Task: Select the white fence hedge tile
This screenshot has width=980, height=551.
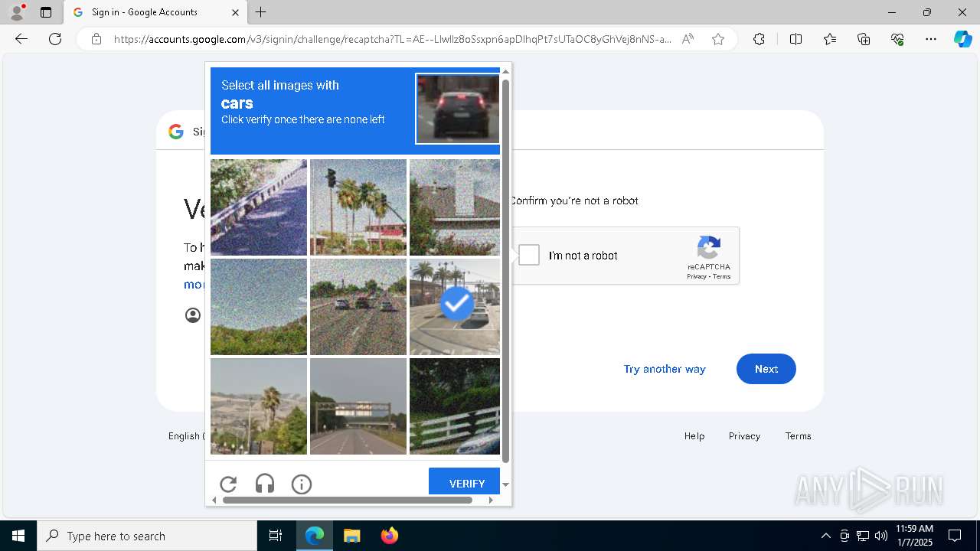Action: coord(455,406)
